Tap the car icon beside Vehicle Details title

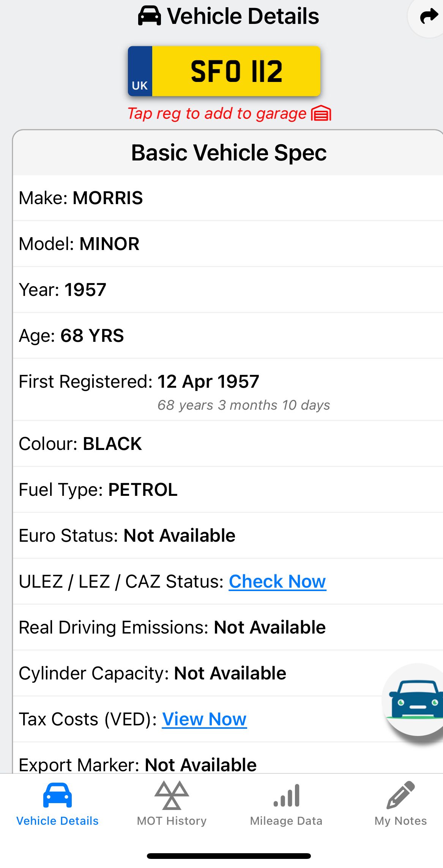[149, 16]
